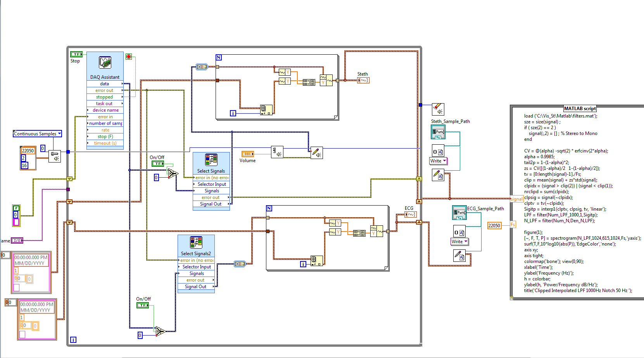Viewport: 644px width, 358px height.
Task: Click the dynamic data converter near upper For Loop
Action: [x=202, y=67]
